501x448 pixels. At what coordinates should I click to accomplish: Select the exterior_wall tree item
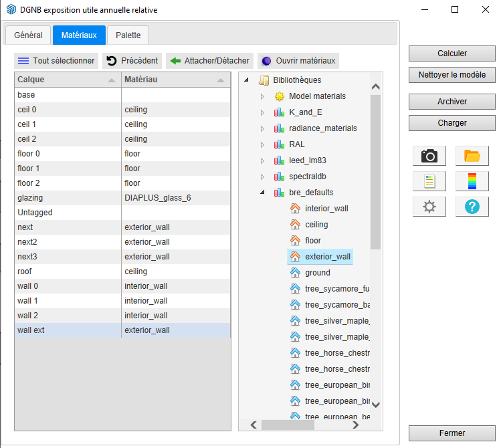point(320,257)
